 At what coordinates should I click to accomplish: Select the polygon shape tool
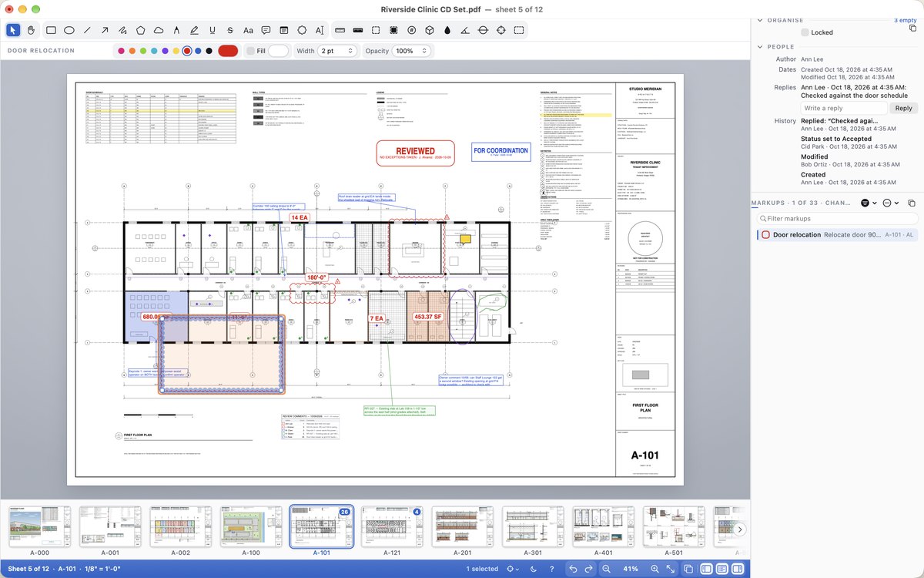[x=140, y=30]
